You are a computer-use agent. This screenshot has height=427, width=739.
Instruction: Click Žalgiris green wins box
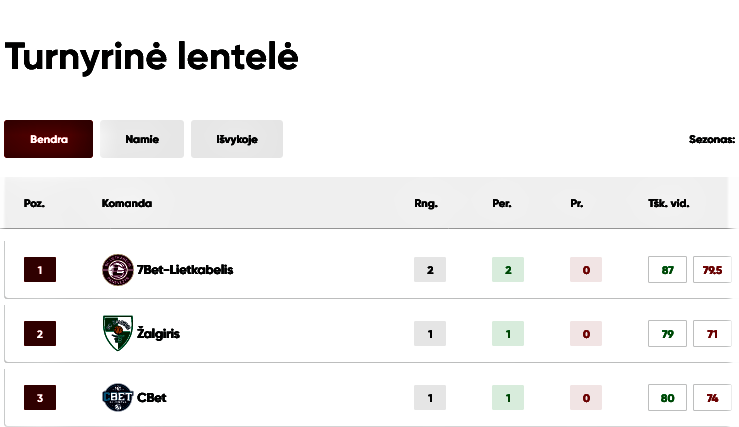tap(508, 334)
